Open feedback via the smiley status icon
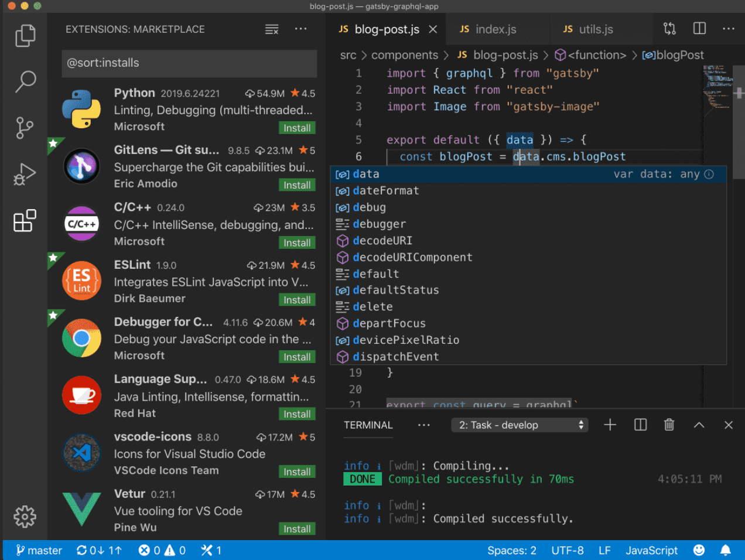This screenshot has height=560, width=745. click(699, 550)
